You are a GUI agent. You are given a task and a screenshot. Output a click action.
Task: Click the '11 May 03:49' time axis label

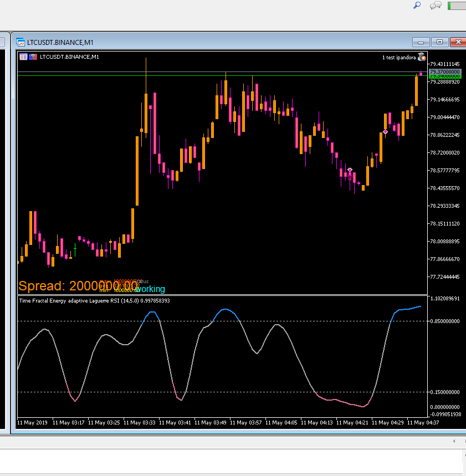211,423
